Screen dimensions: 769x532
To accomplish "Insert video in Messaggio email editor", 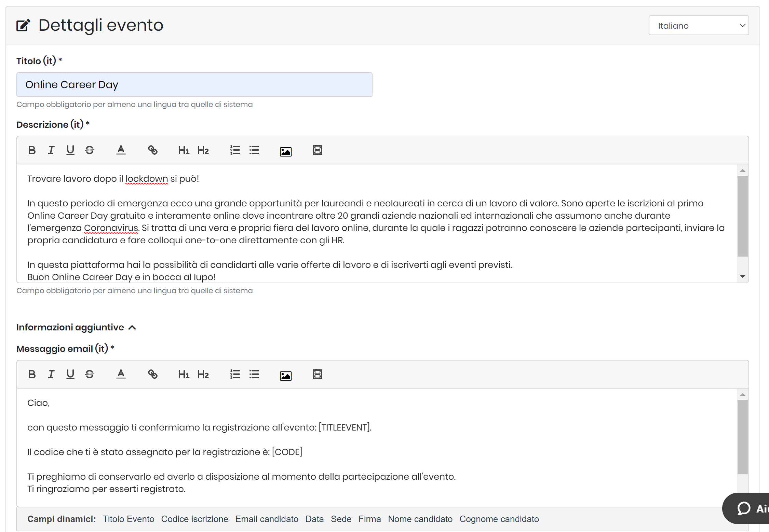I will point(318,374).
